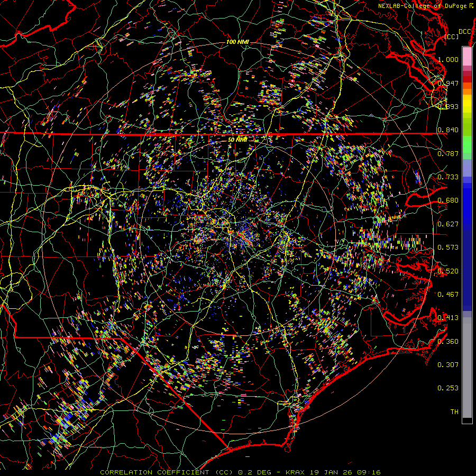
Task: Select the 0.573 scale value
Action: click(x=448, y=248)
